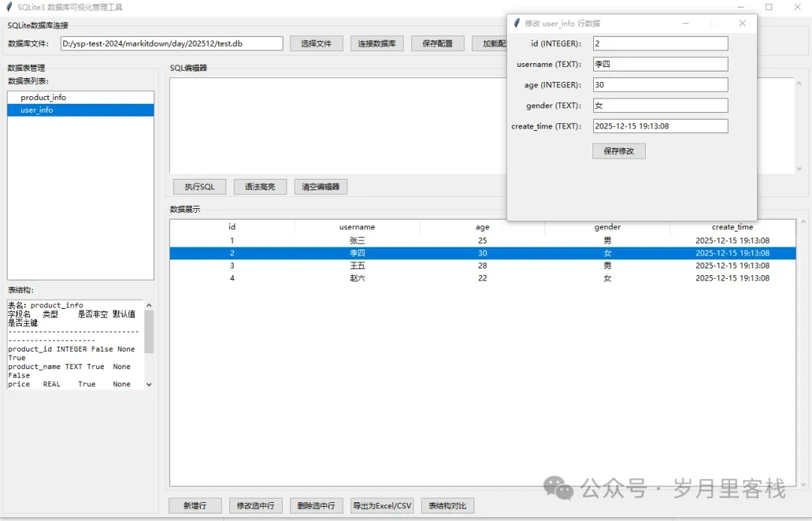Minimize the 修改 user_info 行数据 dialog

(x=686, y=23)
